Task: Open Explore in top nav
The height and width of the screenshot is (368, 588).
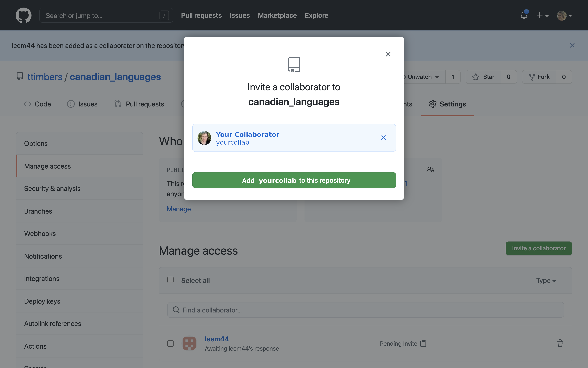Action: [316, 15]
